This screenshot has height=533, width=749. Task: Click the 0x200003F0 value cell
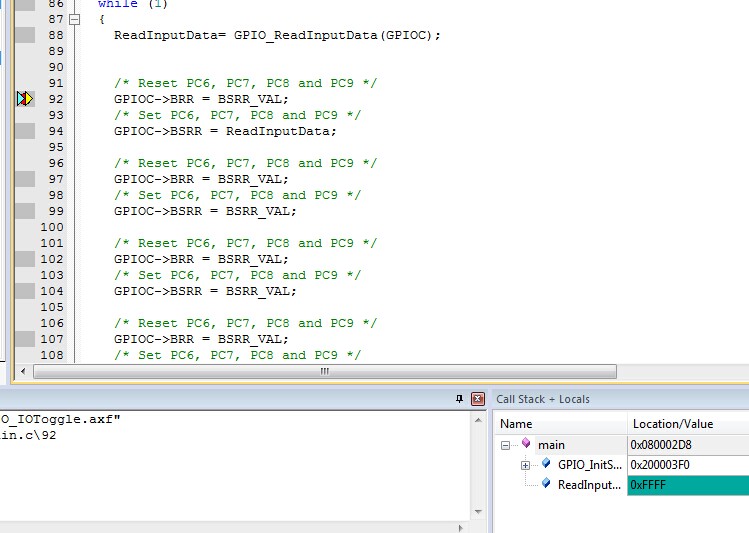688,465
